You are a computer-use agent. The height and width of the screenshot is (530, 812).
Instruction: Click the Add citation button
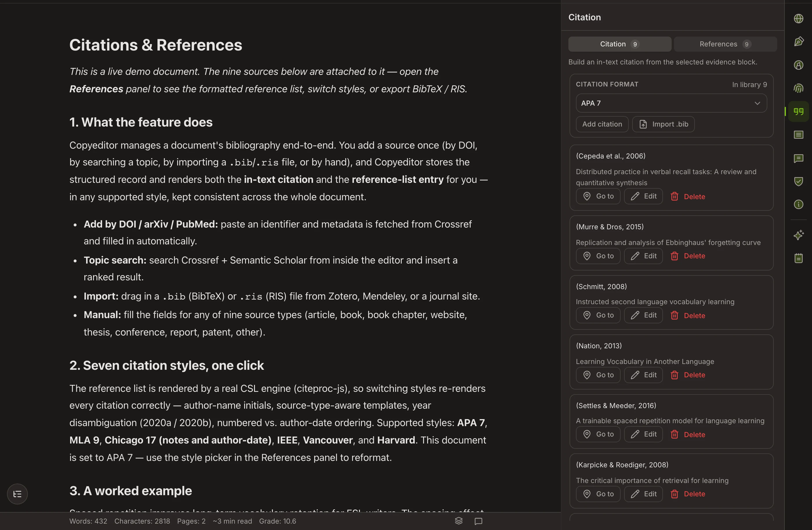(x=602, y=124)
